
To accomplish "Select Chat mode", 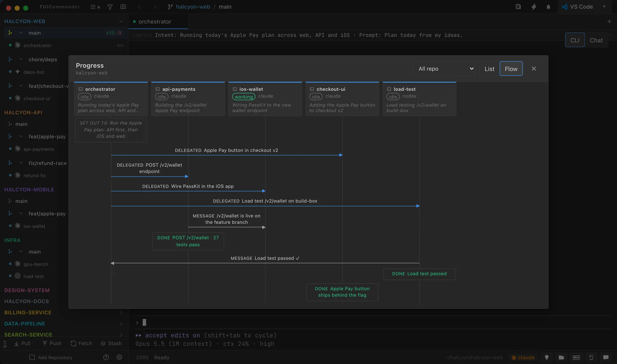I will coord(596,40).
